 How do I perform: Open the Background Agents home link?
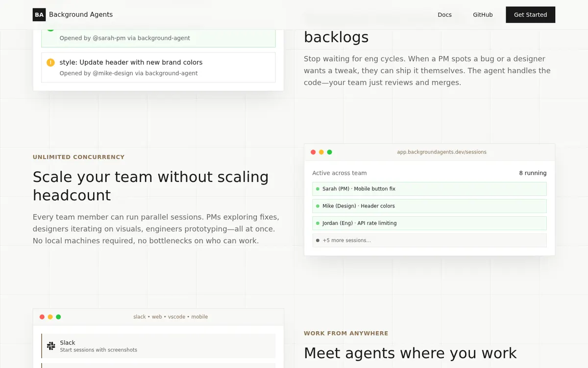pyautogui.click(x=73, y=15)
